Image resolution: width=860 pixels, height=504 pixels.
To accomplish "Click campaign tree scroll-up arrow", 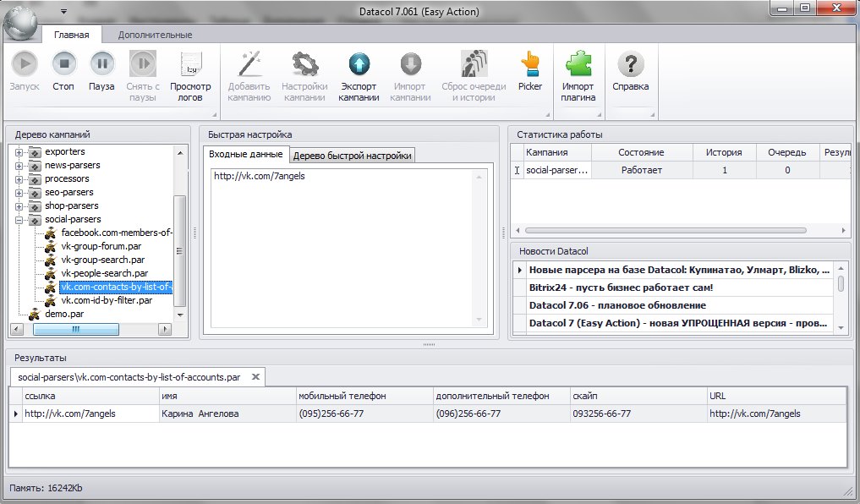I will pyautogui.click(x=180, y=153).
